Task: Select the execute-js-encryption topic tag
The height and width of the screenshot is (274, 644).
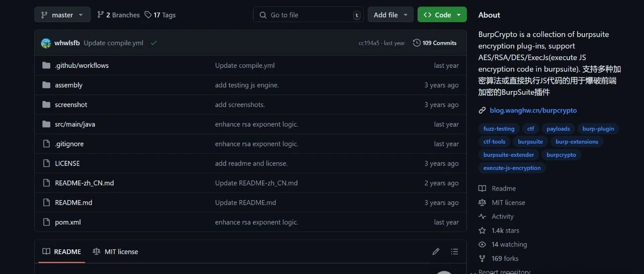Action: click(512, 168)
